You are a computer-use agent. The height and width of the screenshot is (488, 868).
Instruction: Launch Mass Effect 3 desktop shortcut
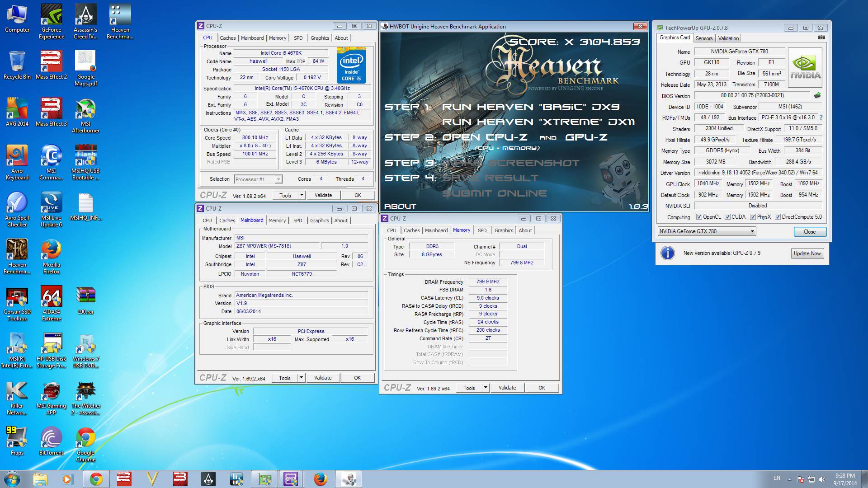tap(51, 112)
